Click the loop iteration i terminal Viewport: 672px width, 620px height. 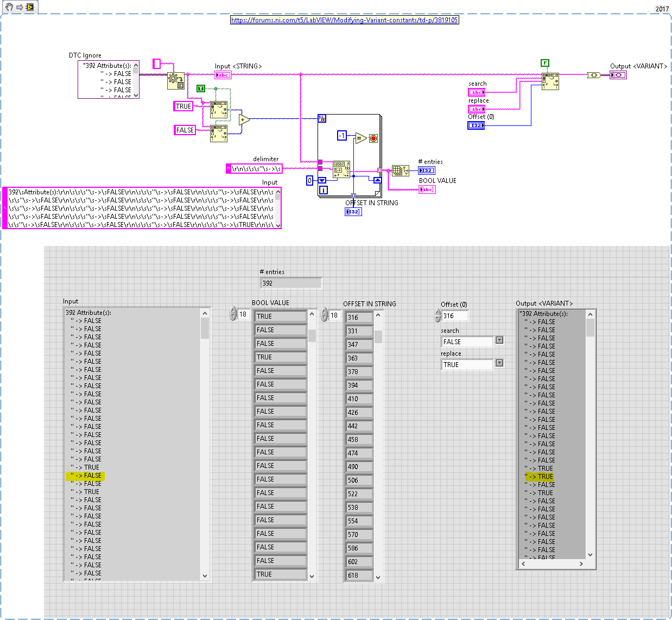(323, 190)
